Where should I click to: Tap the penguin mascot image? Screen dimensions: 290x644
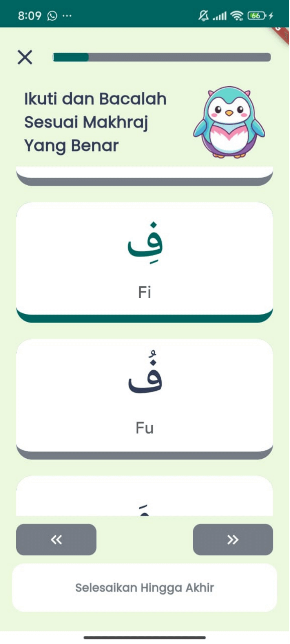click(x=229, y=122)
